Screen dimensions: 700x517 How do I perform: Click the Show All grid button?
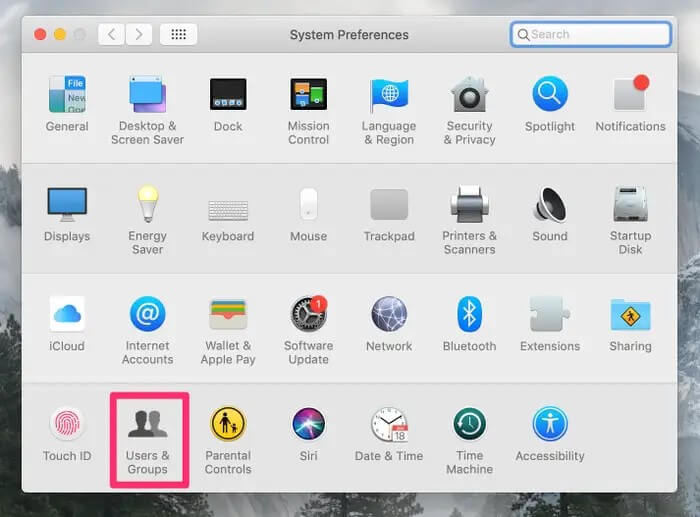tap(178, 34)
